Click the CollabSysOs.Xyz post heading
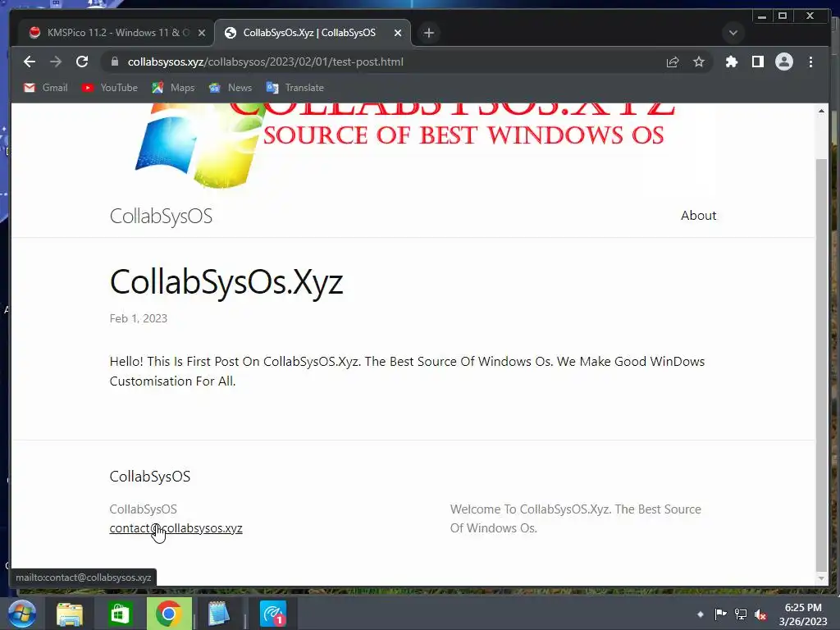 (226, 282)
